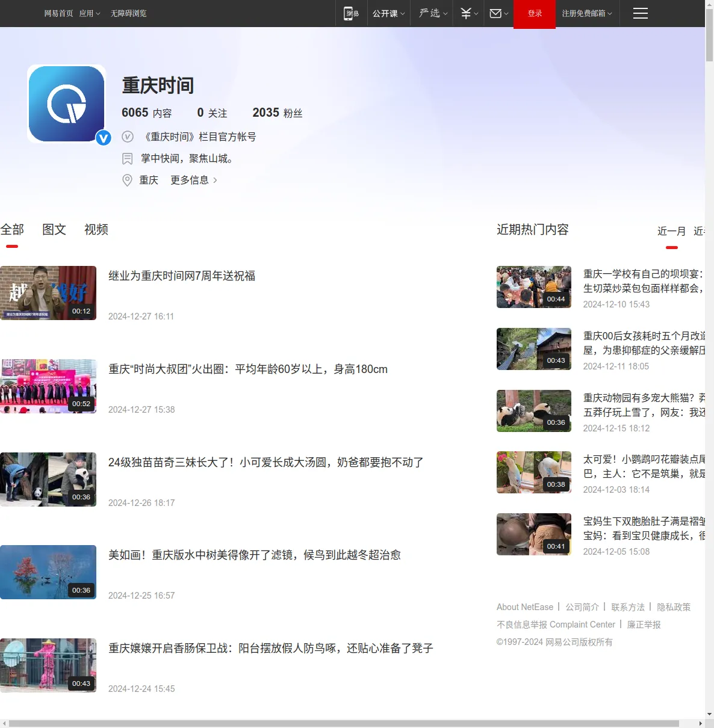This screenshot has width=714, height=728.
Task: Open the 公司简介 footer link
Action: 582,607
